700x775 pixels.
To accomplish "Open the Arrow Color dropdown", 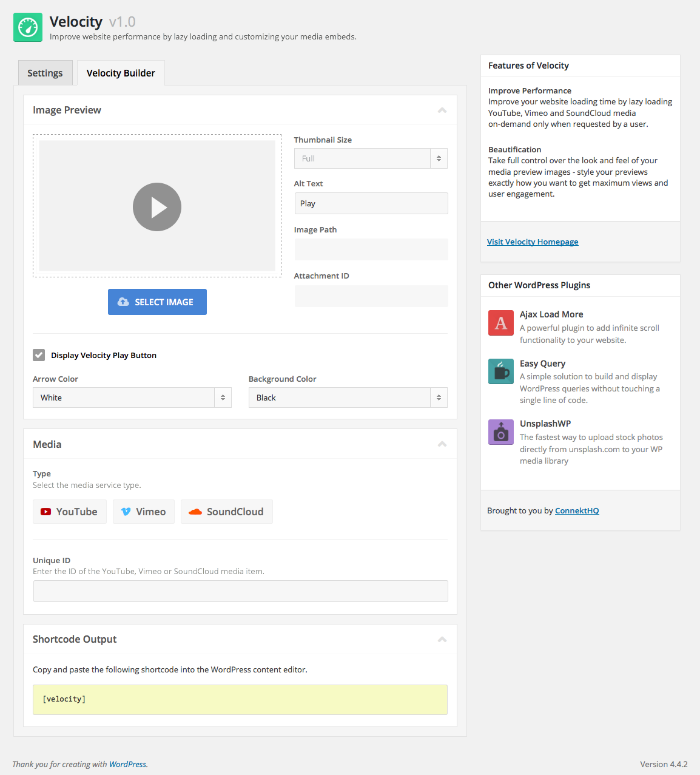I will click(x=132, y=398).
